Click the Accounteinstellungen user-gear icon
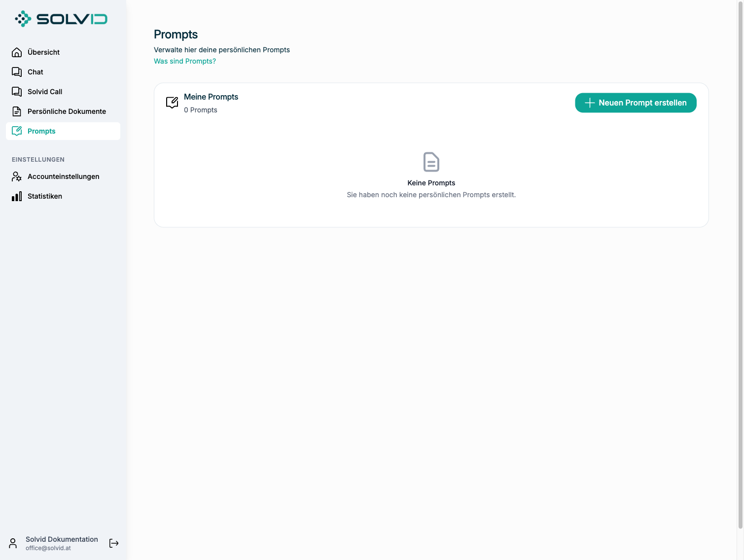 [17, 176]
